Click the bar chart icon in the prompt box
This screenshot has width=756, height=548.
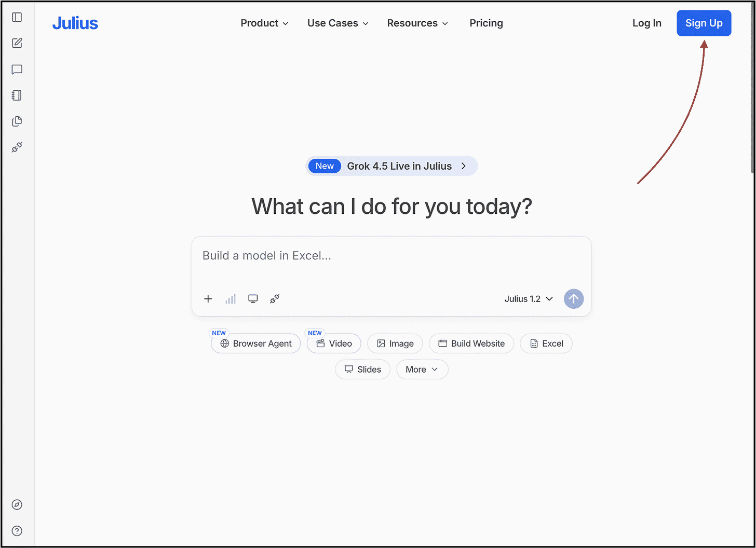pyautogui.click(x=231, y=299)
